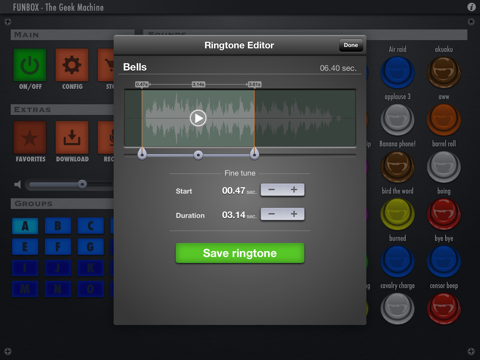The height and width of the screenshot is (360, 480).
Task: Click the end trim handle below the waveform
Action: (x=255, y=154)
